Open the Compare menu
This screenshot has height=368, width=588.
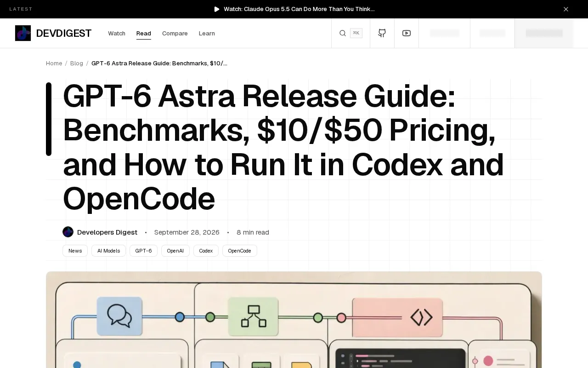click(x=175, y=33)
